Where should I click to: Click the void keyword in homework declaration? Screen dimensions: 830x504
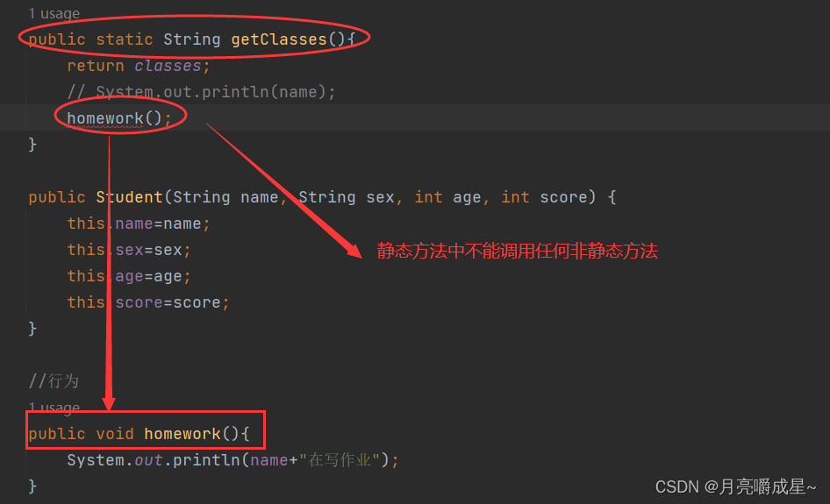coord(115,434)
